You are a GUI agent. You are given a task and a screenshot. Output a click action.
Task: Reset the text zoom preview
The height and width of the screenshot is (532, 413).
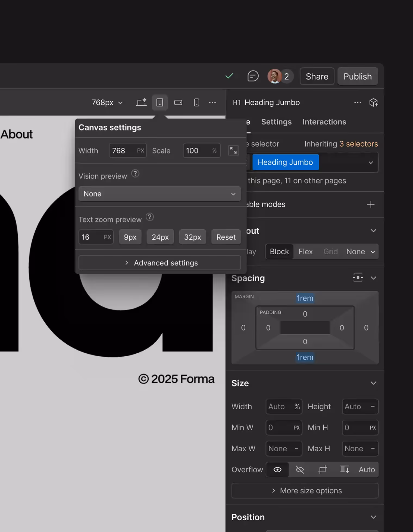(x=226, y=237)
